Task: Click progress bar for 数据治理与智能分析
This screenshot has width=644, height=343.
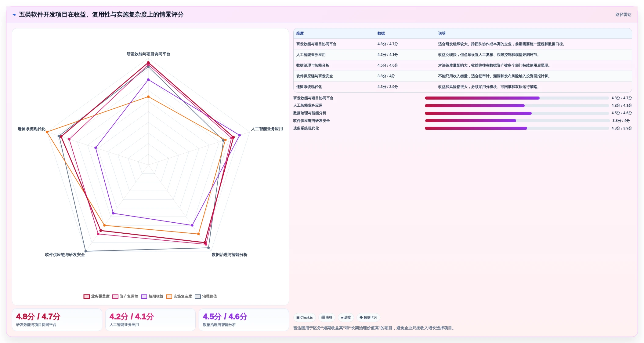Action: point(517,113)
